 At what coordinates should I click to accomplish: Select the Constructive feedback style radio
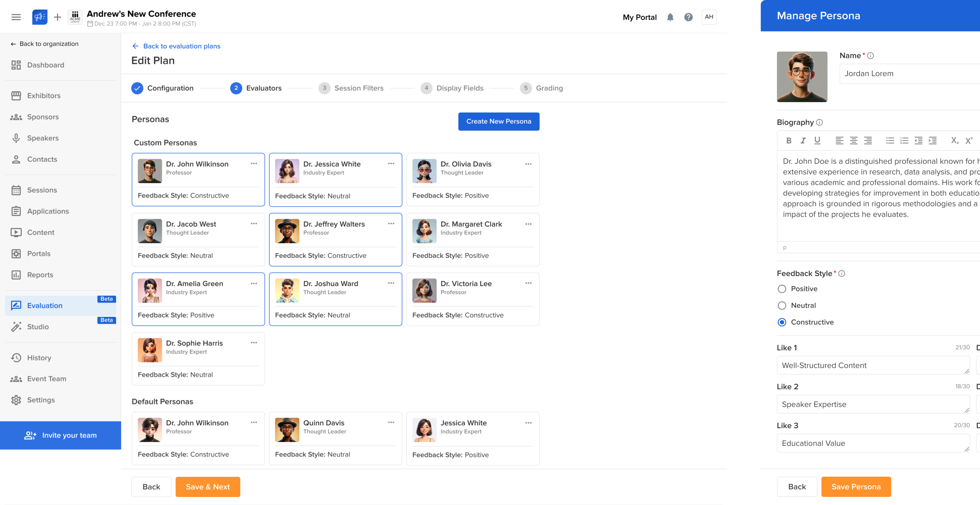tap(782, 322)
